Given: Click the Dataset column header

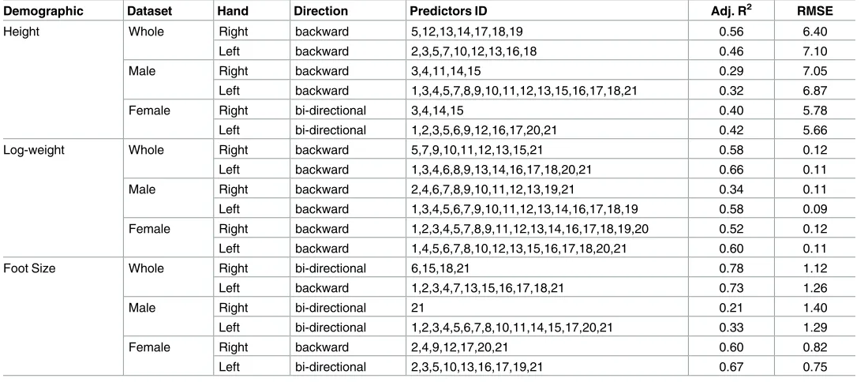Looking at the screenshot, I should 149,11.
